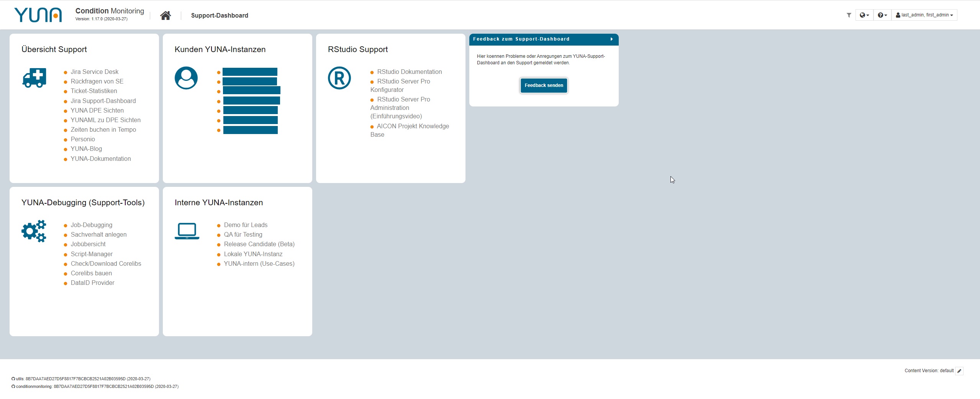Click the filter funnel icon
This screenshot has height=399, width=980.
[x=849, y=15]
